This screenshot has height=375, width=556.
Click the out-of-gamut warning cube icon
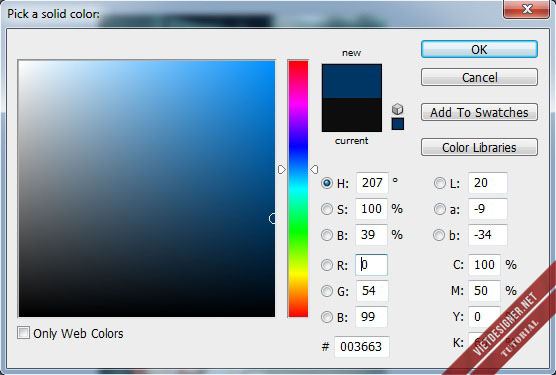[397, 109]
